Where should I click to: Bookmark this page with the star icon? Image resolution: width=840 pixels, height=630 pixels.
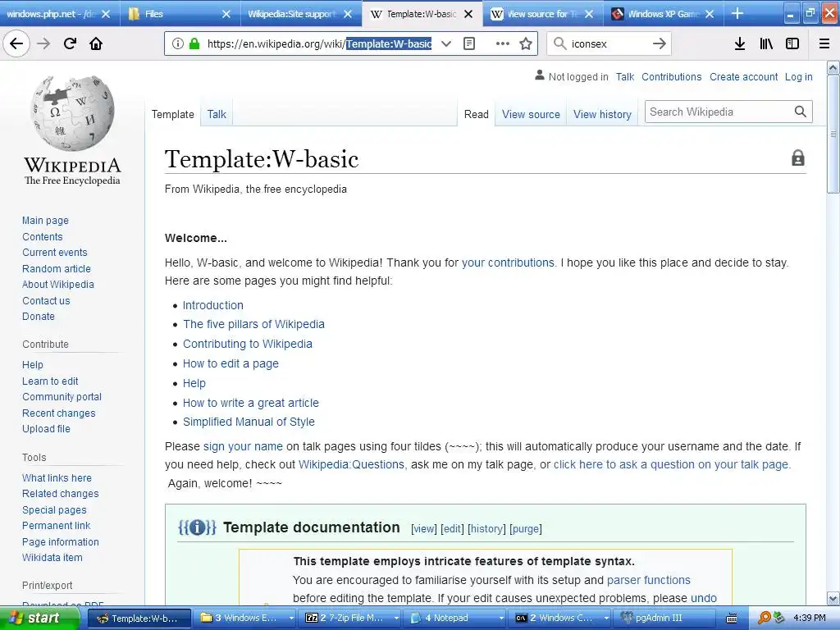tap(526, 43)
